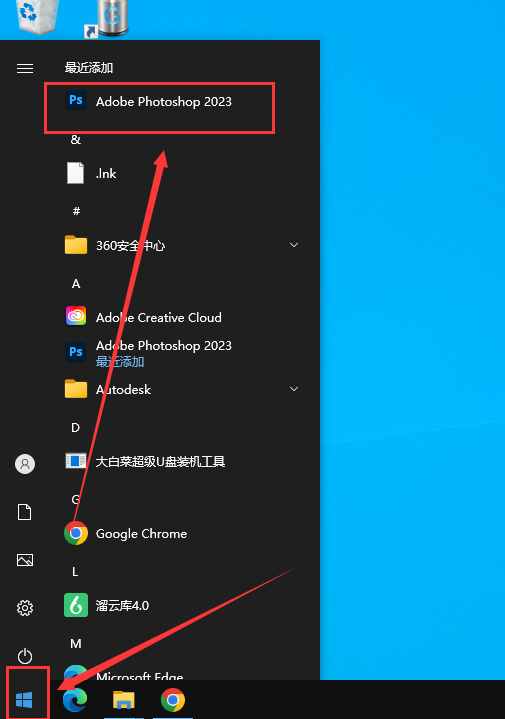Image resolution: width=505 pixels, height=719 pixels.
Task: Click the M section letter header
Action: pyautogui.click(x=76, y=644)
